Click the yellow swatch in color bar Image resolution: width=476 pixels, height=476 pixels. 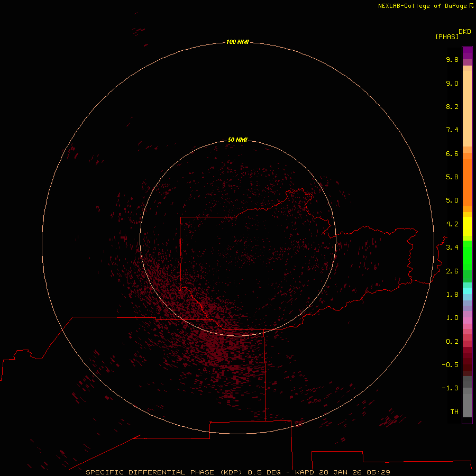click(x=467, y=226)
